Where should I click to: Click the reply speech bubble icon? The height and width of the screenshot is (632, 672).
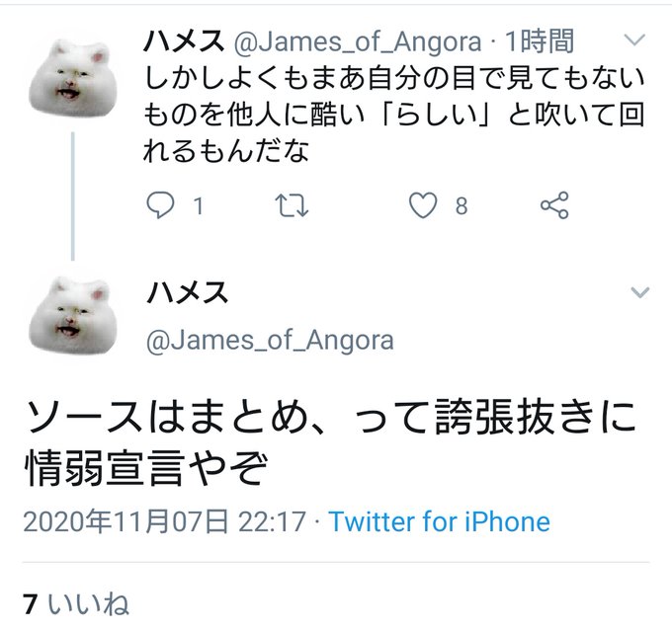161,205
